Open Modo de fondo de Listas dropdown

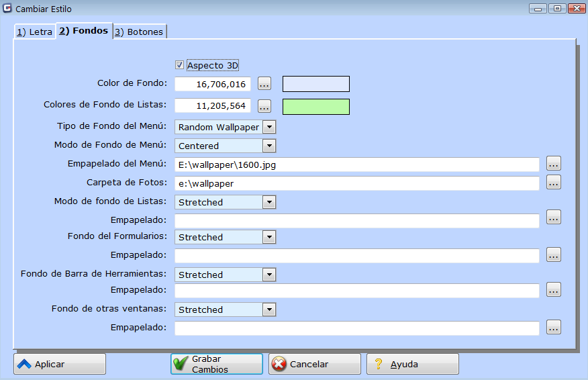(269, 202)
